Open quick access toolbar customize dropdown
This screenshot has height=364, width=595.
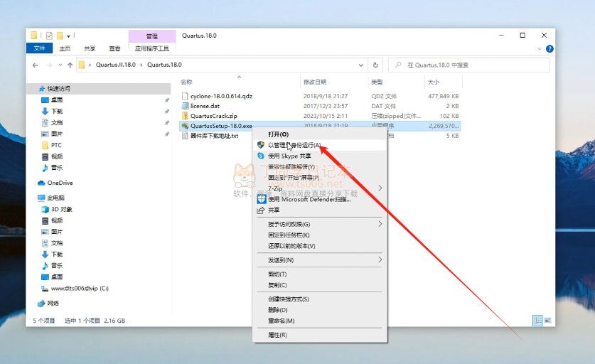click(68, 36)
